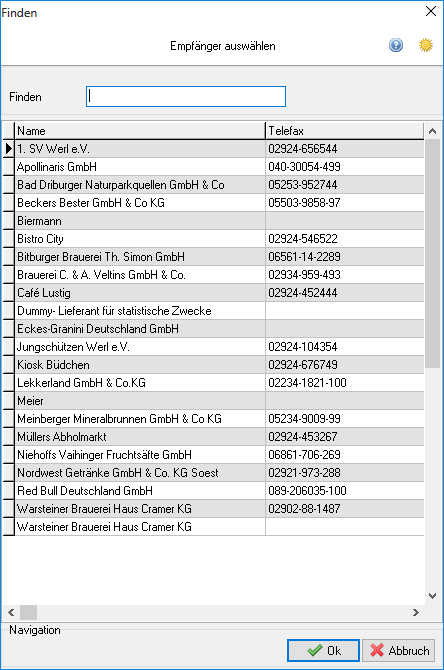This screenshot has height=670, width=444.
Task: Click the fax number 089-206035-100
Action: tap(307, 491)
